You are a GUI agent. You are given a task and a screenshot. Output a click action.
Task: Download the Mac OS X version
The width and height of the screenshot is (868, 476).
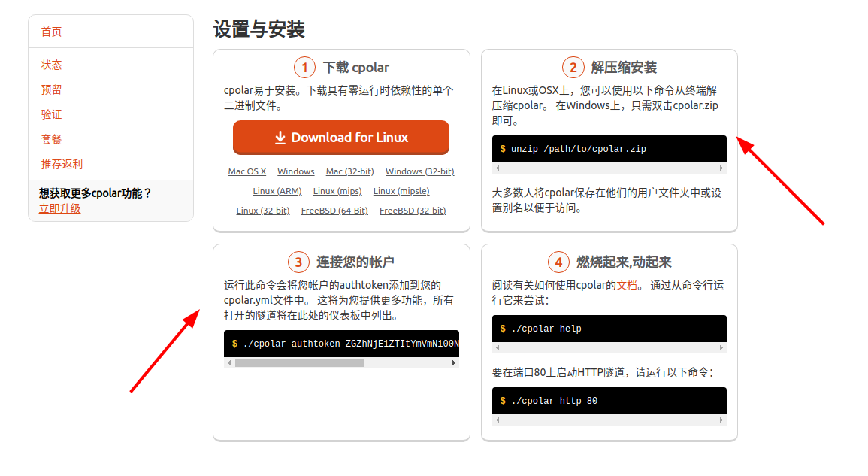[247, 171]
